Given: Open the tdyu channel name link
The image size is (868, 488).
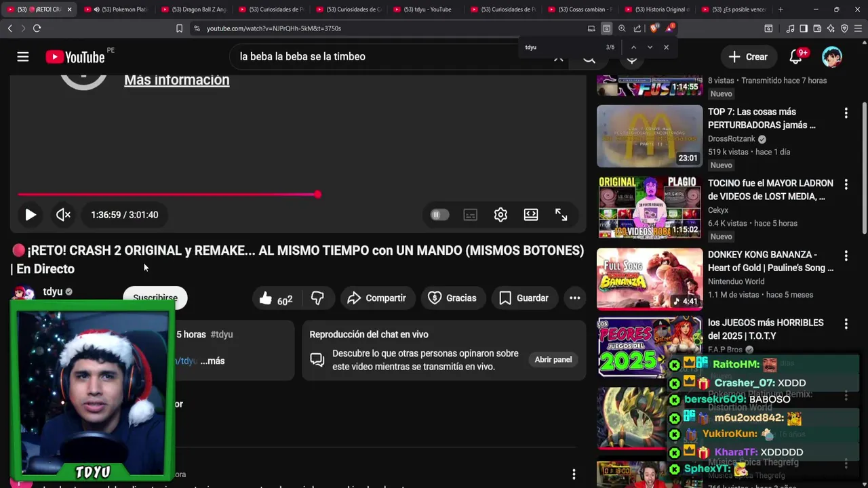Looking at the screenshot, I should coord(53,291).
